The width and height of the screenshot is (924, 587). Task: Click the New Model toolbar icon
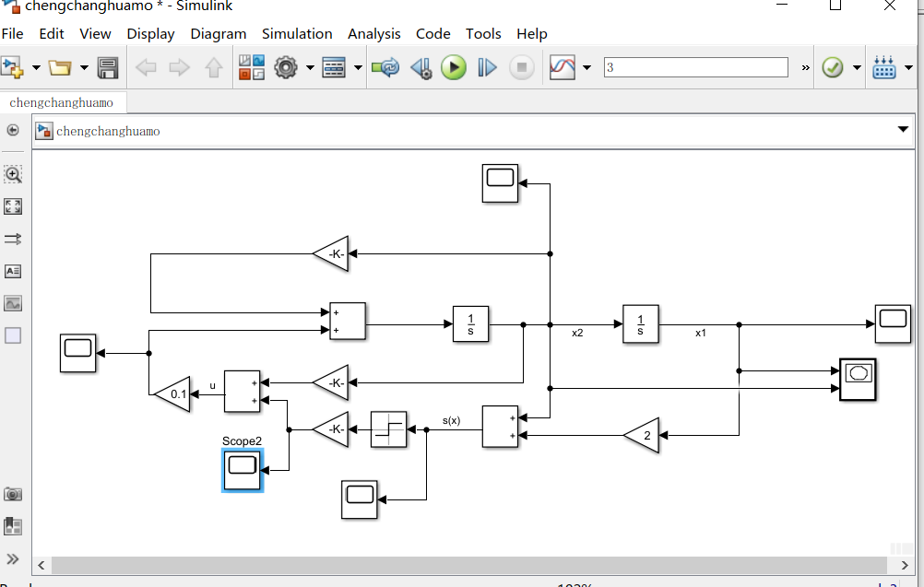12,67
